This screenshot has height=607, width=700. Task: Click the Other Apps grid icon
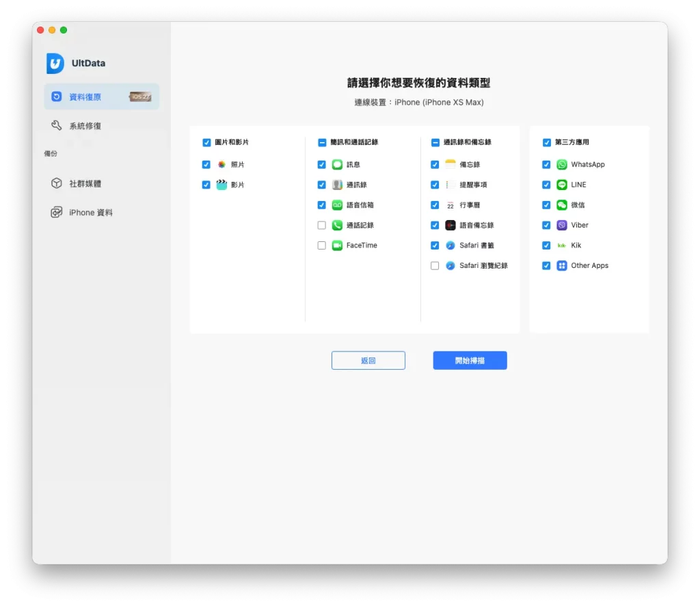tap(562, 265)
